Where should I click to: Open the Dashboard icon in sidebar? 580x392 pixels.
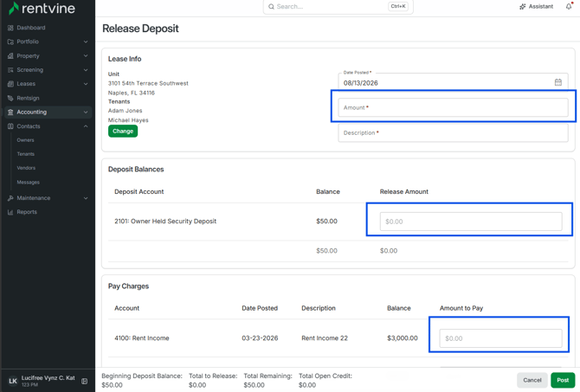(10, 28)
